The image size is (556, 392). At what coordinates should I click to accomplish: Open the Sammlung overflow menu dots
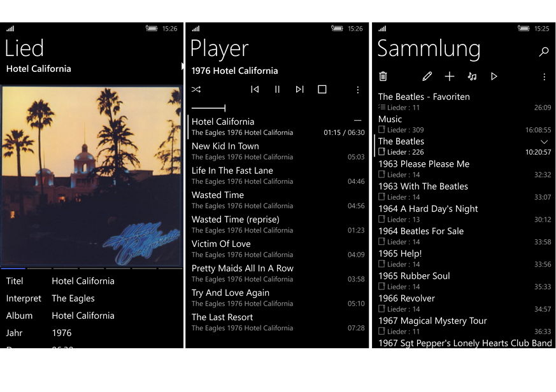click(x=545, y=76)
